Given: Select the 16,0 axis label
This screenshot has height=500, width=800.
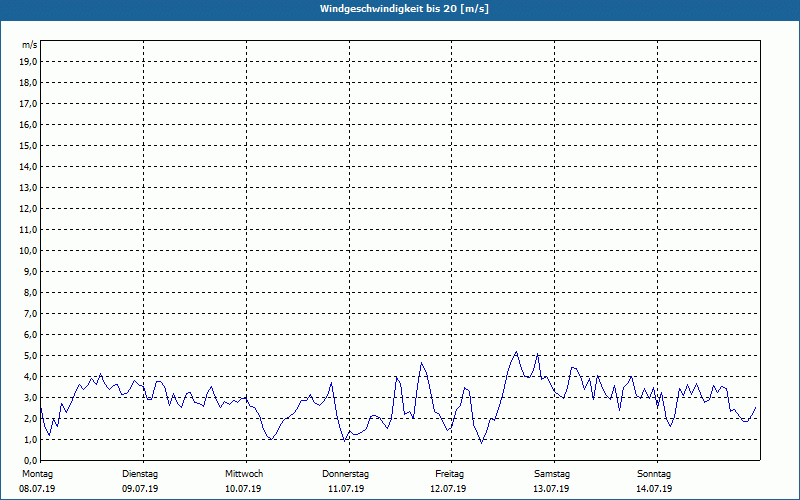Looking at the screenshot, I should [29, 124].
